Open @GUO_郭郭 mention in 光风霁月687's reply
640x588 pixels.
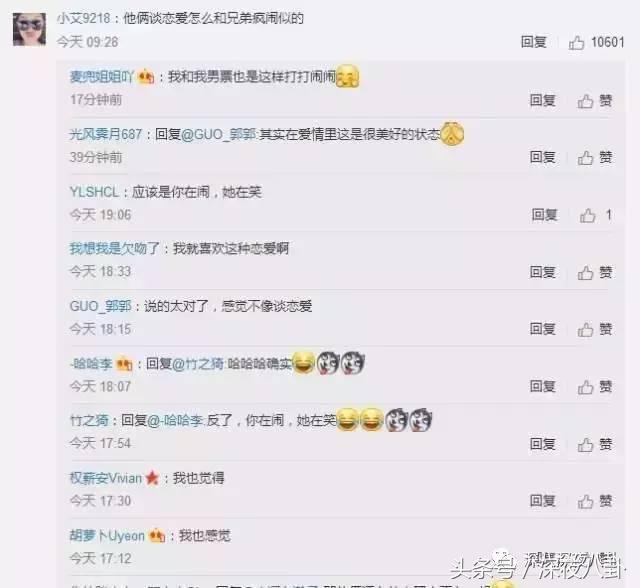click(x=218, y=134)
